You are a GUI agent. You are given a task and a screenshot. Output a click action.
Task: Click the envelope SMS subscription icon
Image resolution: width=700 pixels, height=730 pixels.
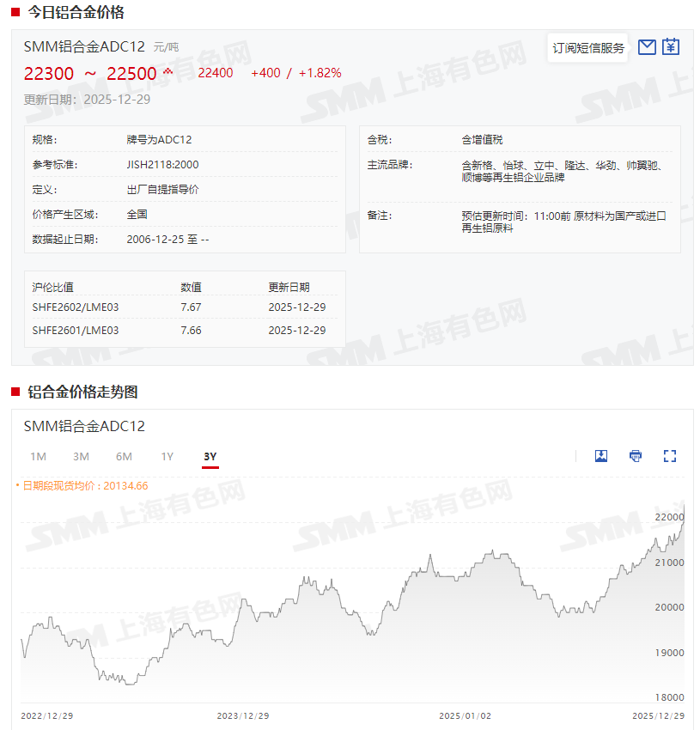coord(648,47)
